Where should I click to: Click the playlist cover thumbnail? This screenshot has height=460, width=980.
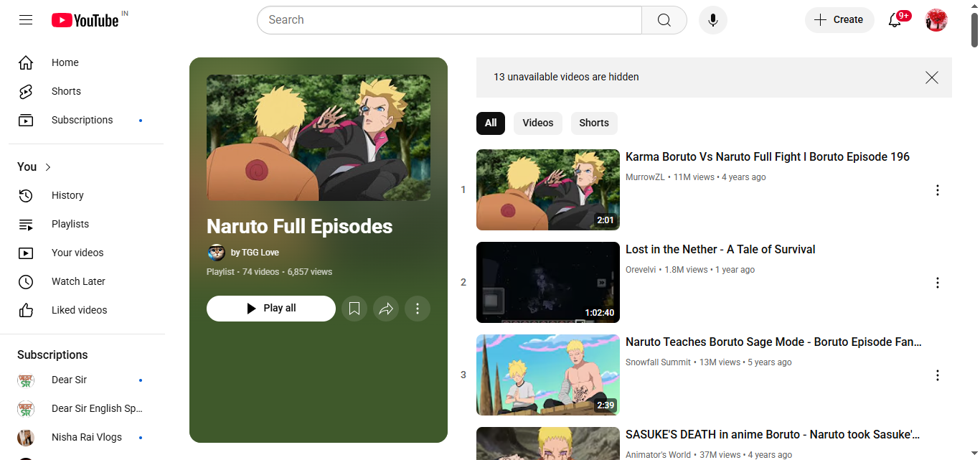pos(319,138)
